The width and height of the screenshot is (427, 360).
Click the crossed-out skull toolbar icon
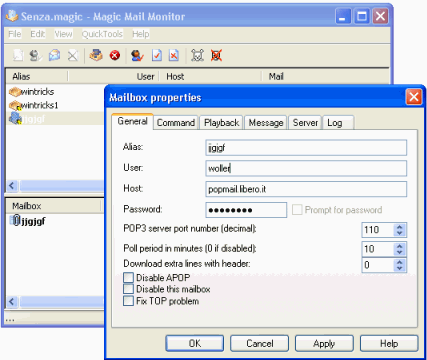[x=216, y=55]
